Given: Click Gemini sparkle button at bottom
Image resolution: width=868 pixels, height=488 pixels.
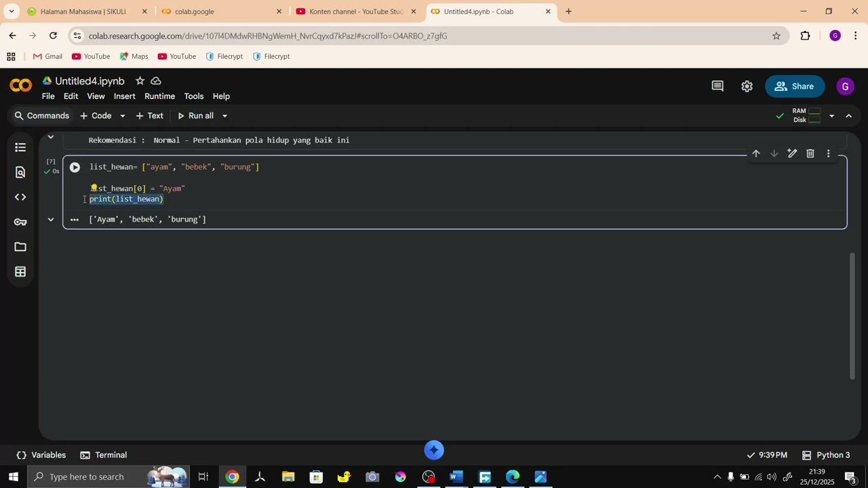Looking at the screenshot, I should pyautogui.click(x=434, y=450).
